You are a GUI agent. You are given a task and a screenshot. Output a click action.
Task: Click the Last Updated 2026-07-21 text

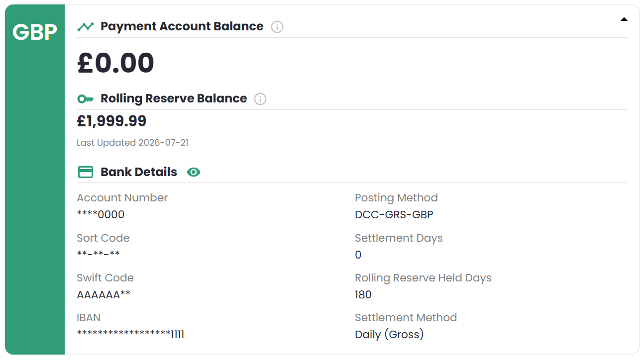[132, 143]
